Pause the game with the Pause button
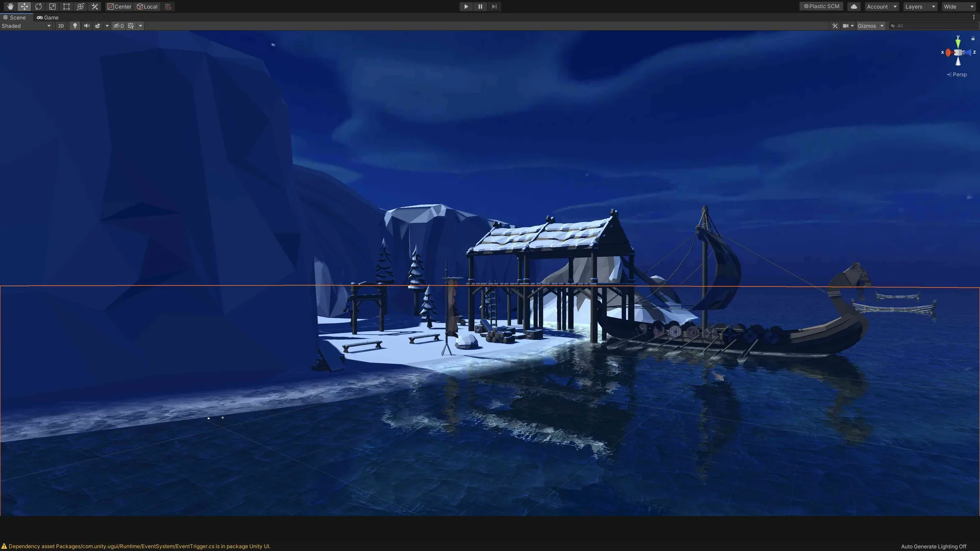Viewport: 980px width, 551px height. [480, 6]
